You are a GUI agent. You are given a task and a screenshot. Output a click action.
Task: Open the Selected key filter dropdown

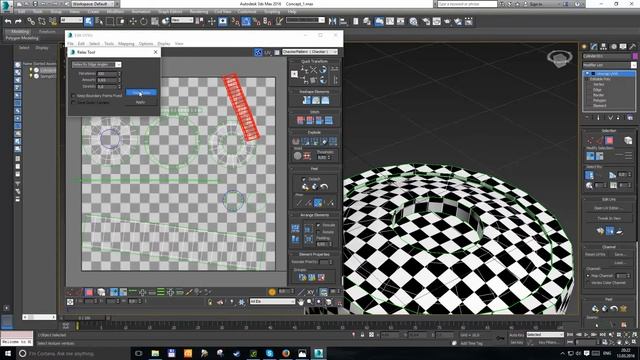point(545,335)
